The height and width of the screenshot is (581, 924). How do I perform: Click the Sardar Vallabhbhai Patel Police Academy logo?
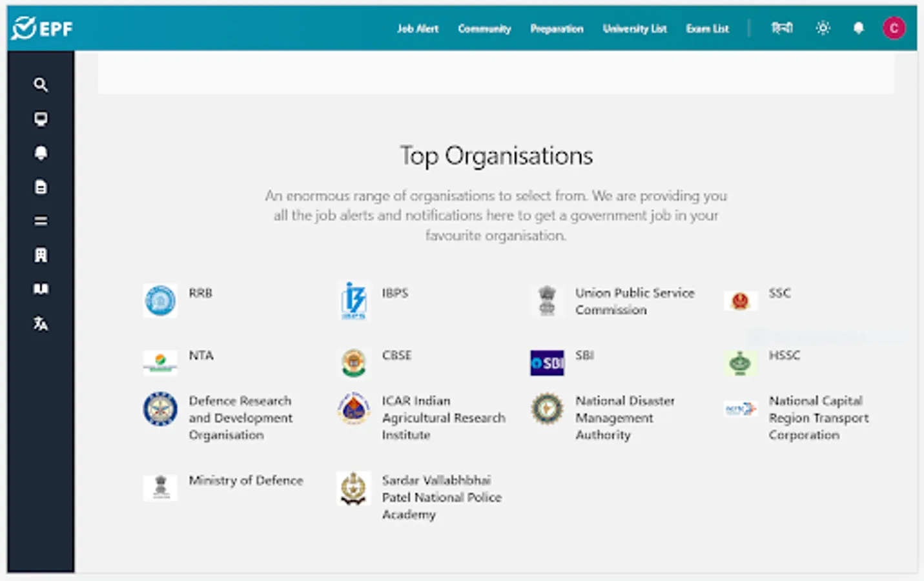click(354, 488)
